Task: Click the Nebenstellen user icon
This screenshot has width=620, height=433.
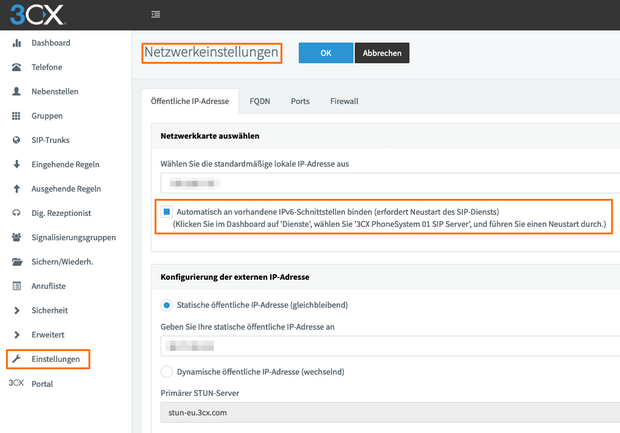Action: click(x=16, y=92)
